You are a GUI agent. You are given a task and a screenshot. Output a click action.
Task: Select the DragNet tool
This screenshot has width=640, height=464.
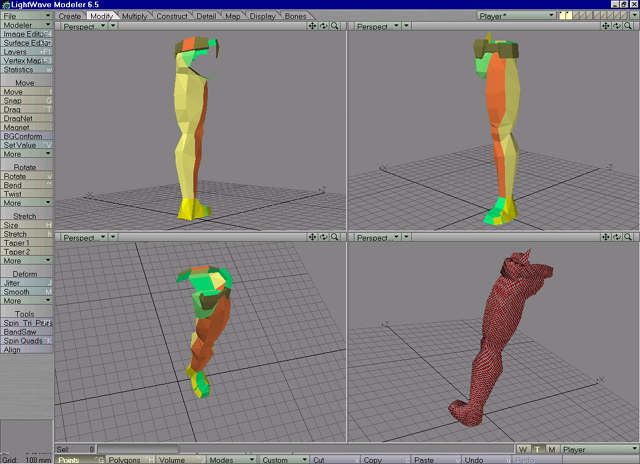click(x=27, y=118)
